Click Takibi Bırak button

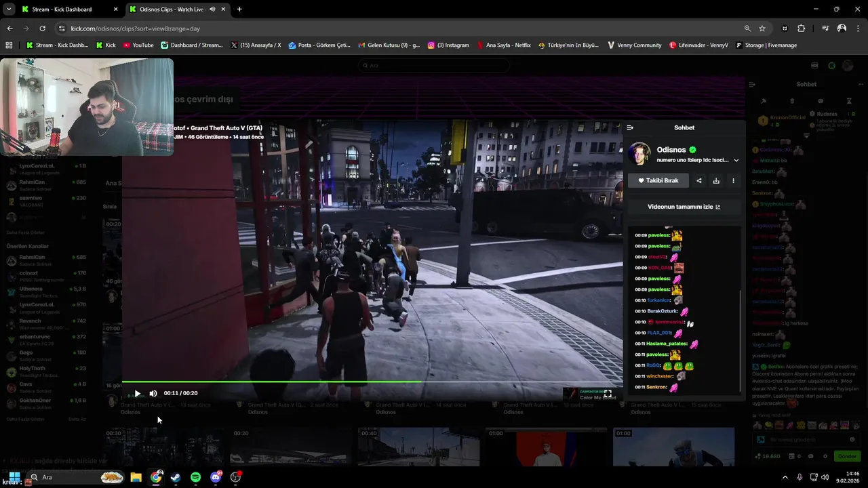click(658, 180)
